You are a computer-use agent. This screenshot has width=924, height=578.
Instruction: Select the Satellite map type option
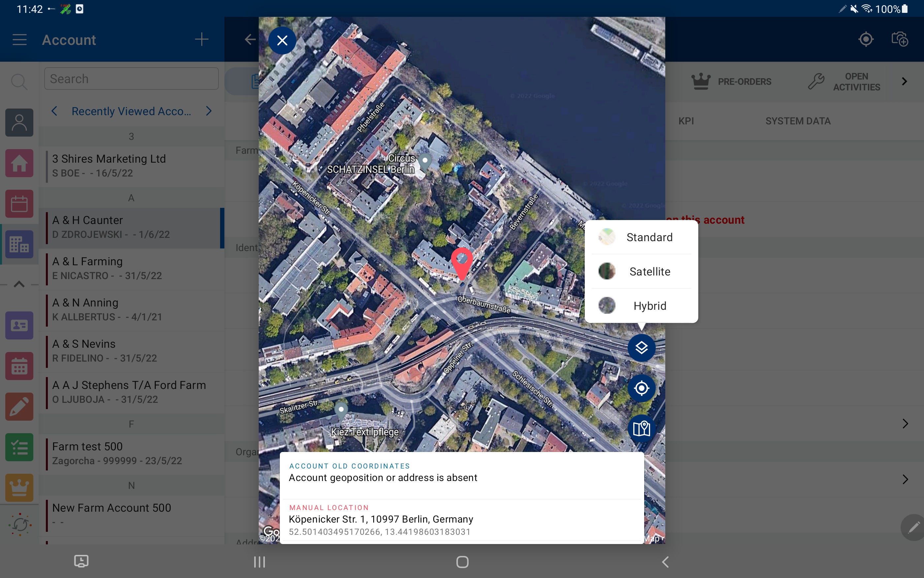click(x=649, y=272)
